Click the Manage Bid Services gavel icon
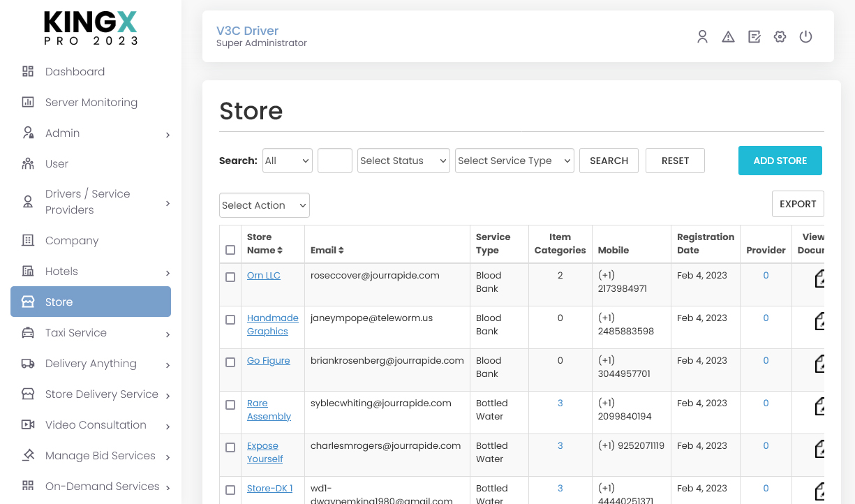 (28, 455)
